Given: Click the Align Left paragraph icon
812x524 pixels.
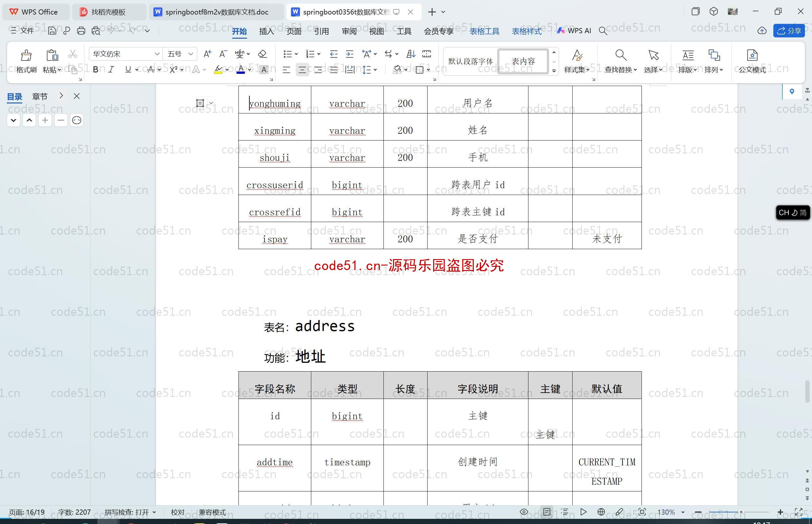Looking at the screenshot, I should pos(286,70).
